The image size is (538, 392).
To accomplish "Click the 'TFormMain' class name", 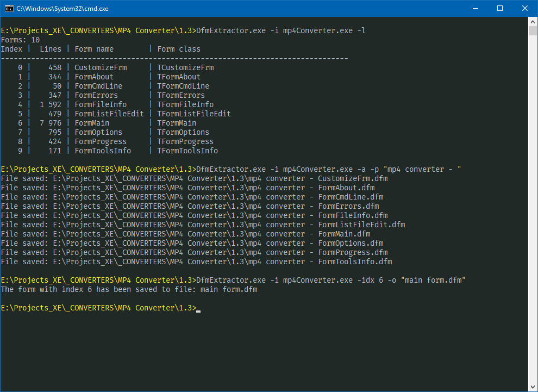I will click(x=177, y=123).
